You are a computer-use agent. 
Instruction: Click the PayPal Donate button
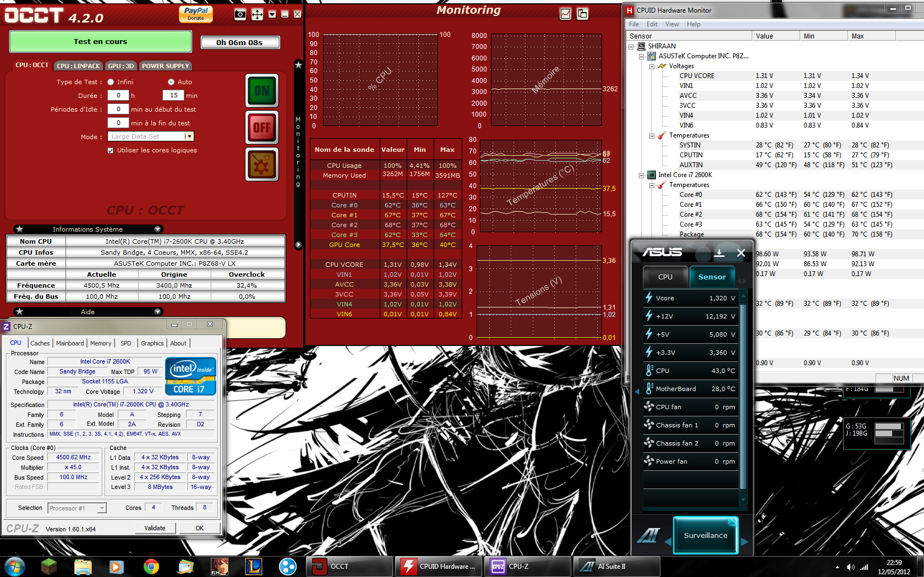tap(196, 14)
